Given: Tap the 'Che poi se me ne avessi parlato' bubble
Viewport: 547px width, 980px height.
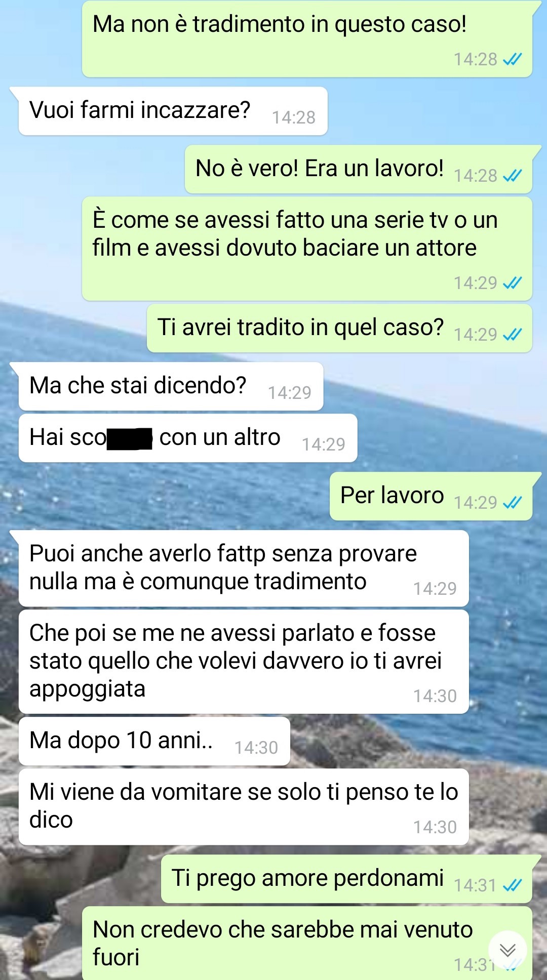Looking at the screenshot, I should coord(244,662).
